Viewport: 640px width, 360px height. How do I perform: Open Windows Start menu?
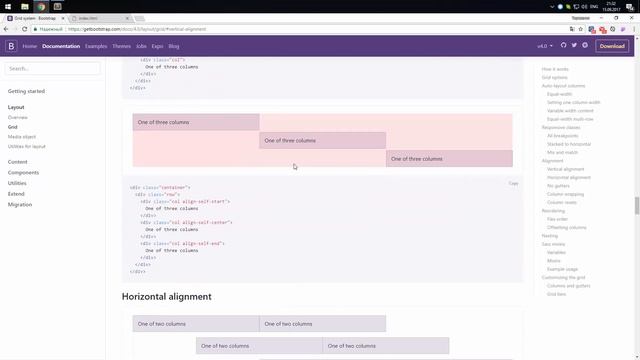(x=8, y=7)
